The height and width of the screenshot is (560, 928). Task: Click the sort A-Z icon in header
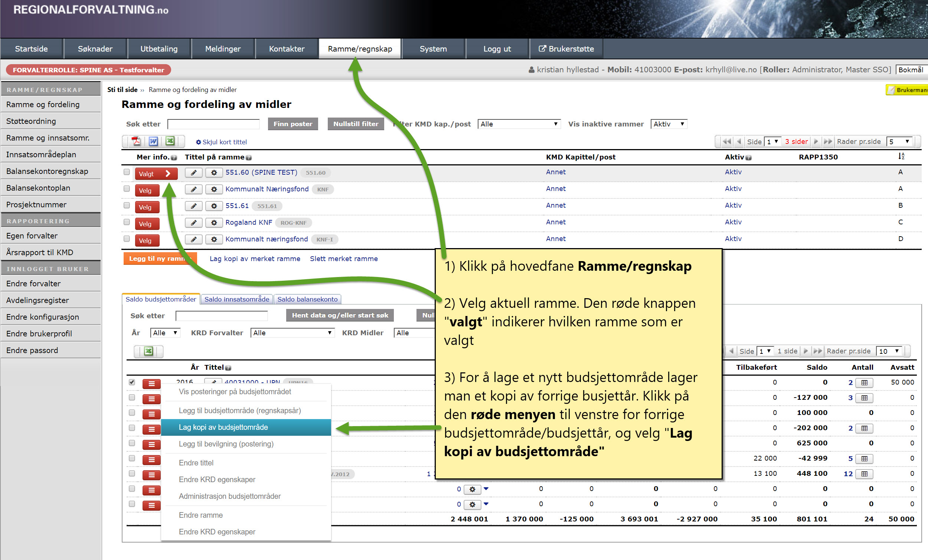(901, 157)
